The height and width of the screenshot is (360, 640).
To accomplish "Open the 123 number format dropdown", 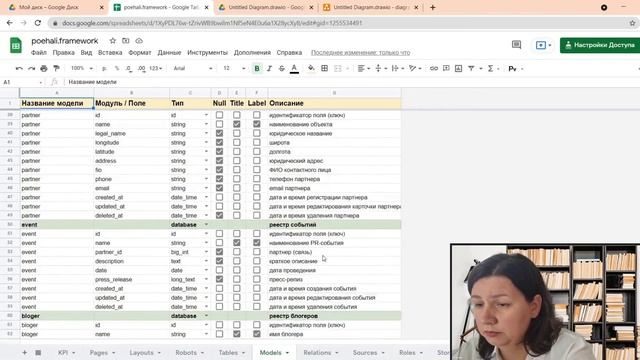I will (156, 69).
